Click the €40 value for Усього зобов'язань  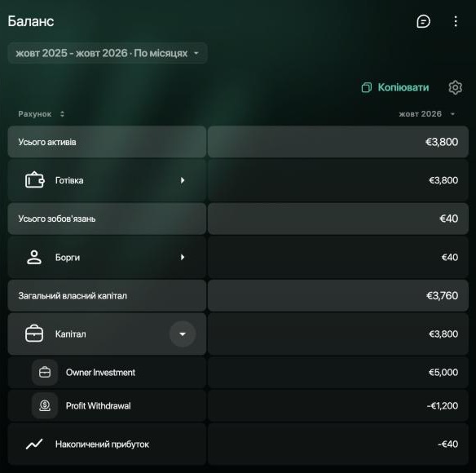pyautogui.click(x=448, y=219)
